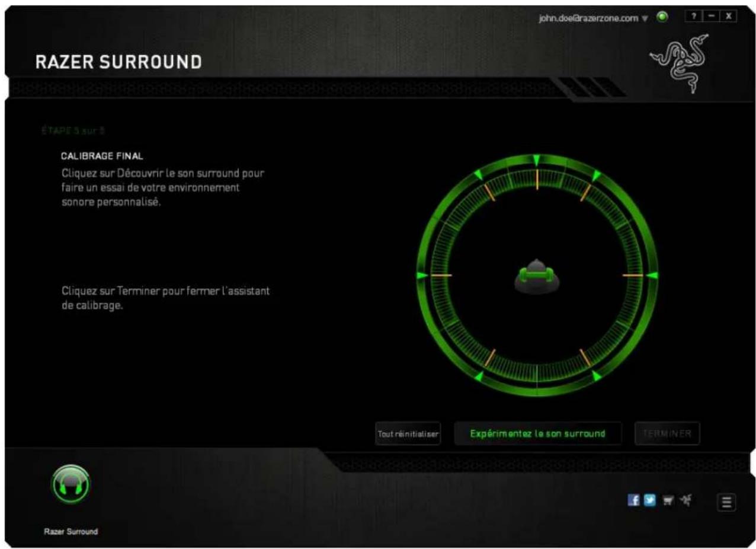Open the hamburger menu icon at bottom right
Viewport: 756px width, 549px height.
(x=726, y=502)
